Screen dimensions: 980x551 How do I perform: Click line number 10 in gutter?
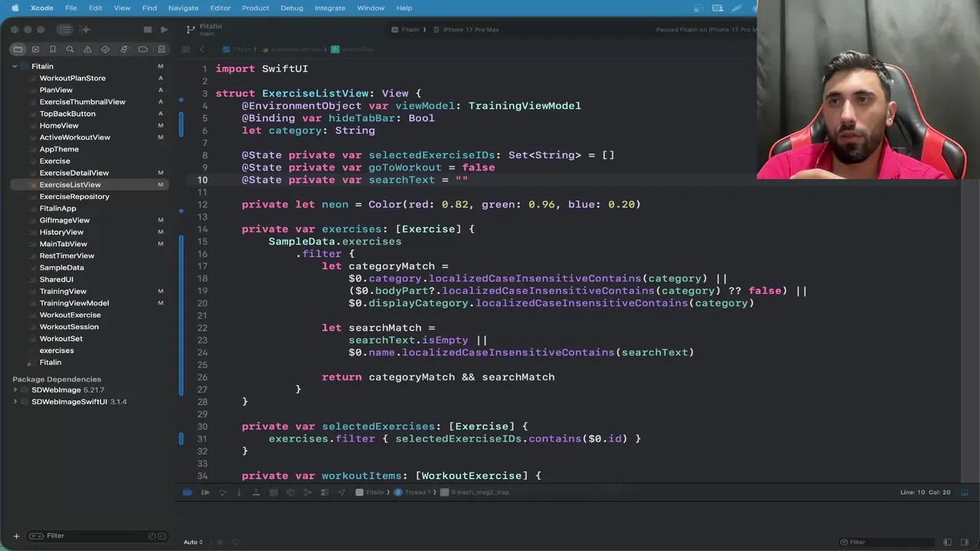point(202,180)
